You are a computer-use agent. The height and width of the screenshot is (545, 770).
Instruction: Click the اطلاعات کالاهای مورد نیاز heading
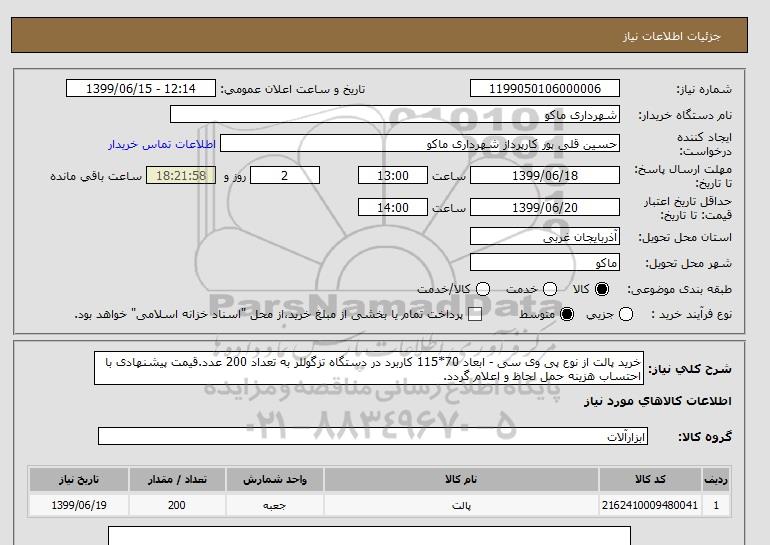658,401
